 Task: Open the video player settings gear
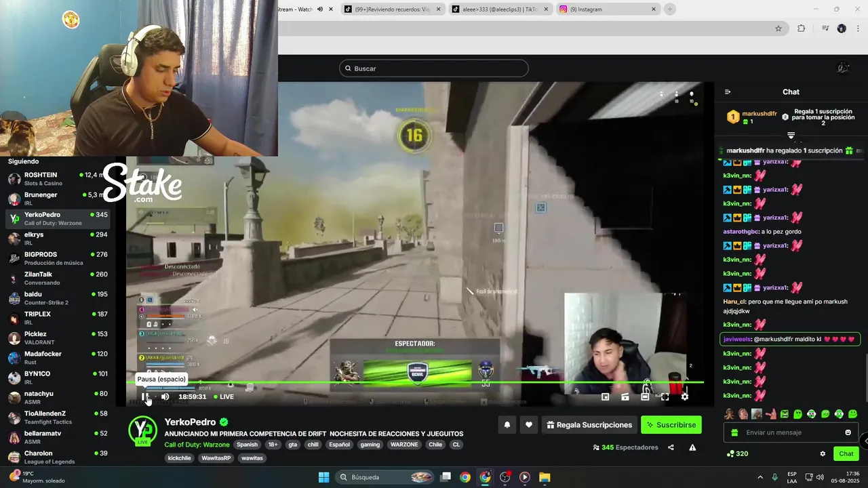coord(684,396)
